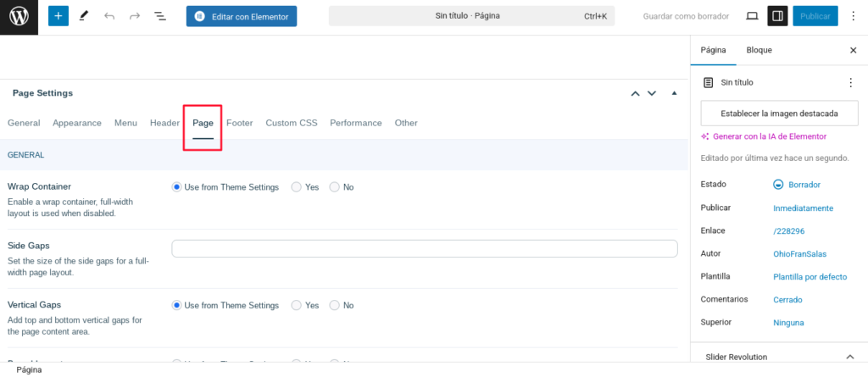Collapse the Slider Revolution section
The width and height of the screenshot is (868, 377).
pyautogui.click(x=849, y=357)
